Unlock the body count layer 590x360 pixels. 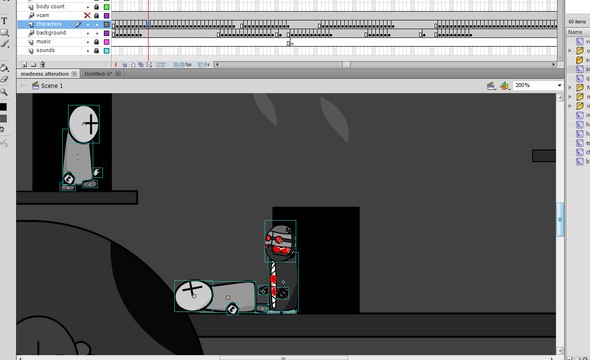[97, 7]
